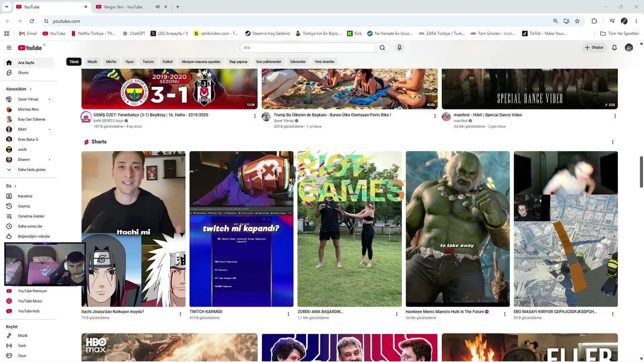
Task: Open Canlı under Keşfet
Action: click(28, 346)
